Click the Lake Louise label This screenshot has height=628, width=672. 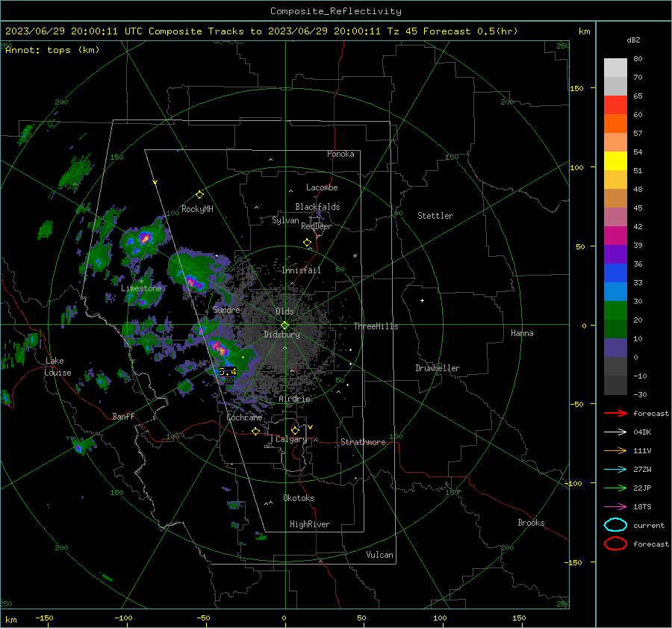[x=57, y=367]
